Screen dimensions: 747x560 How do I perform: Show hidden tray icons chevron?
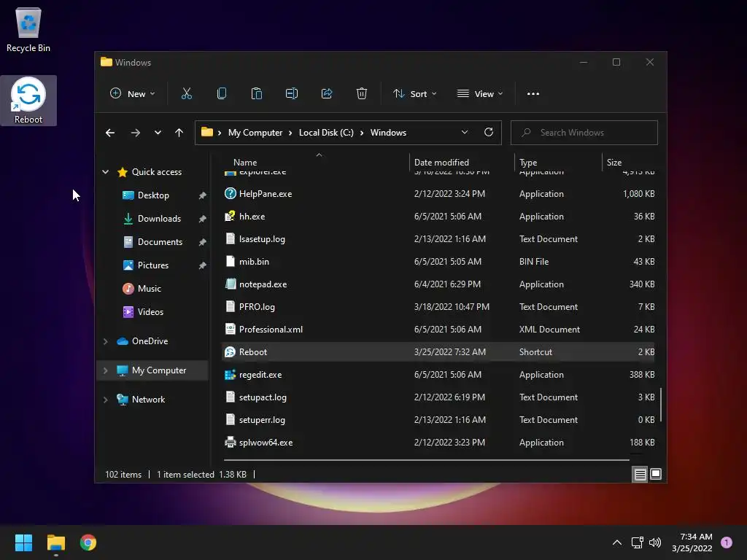tap(616, 542)
